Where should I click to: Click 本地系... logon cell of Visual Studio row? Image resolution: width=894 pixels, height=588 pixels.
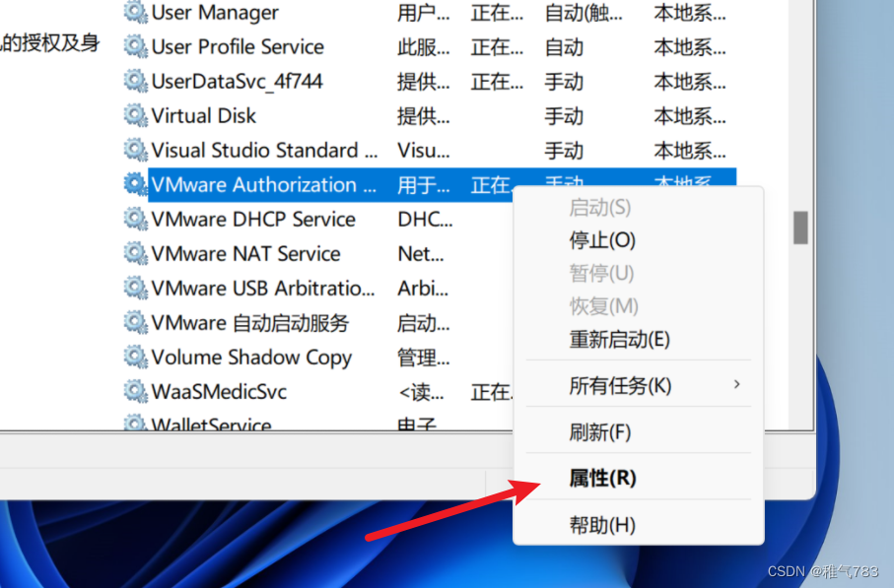pos(690,151)
